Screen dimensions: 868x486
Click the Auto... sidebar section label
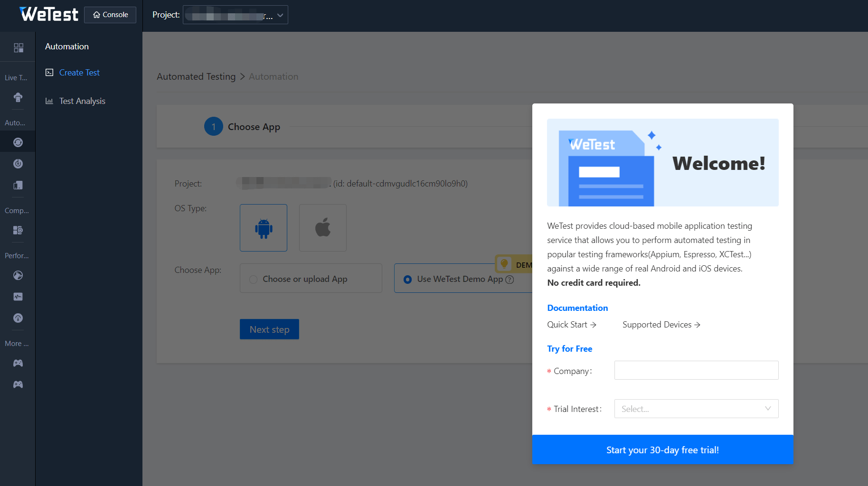pyautogui.click(x=15, y=123)
